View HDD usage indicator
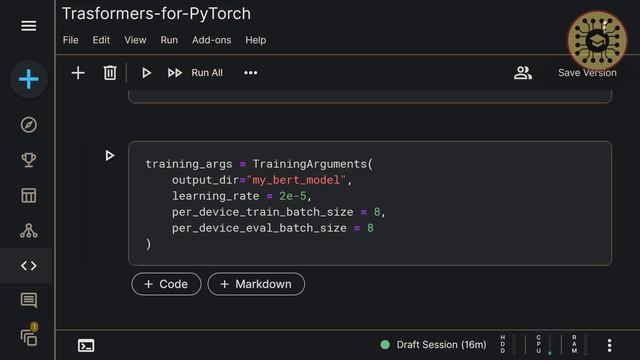The width and height of the screenshot is (640, 360). coord(507,344)
